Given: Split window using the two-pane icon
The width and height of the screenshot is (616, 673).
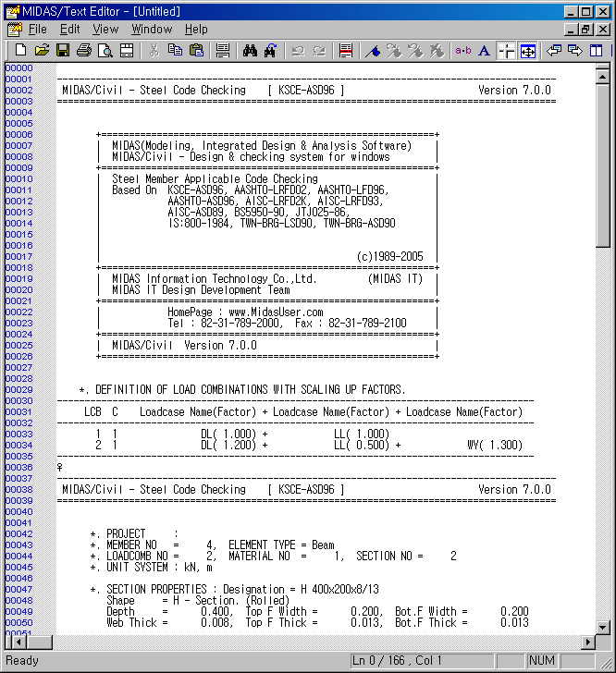Looking at the screenshot, I should (597, 51).
